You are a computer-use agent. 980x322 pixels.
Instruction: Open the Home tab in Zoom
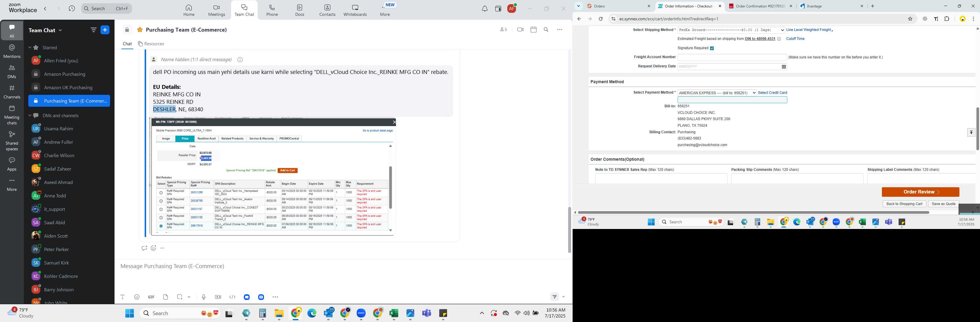coord(189,10)
